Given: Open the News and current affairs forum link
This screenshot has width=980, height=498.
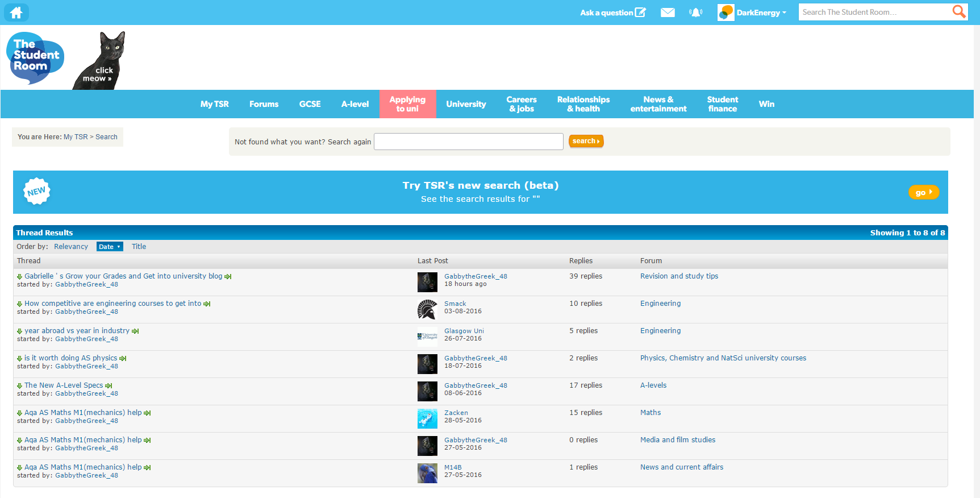Looking at the screenshot, I should [x=682, y=467].
